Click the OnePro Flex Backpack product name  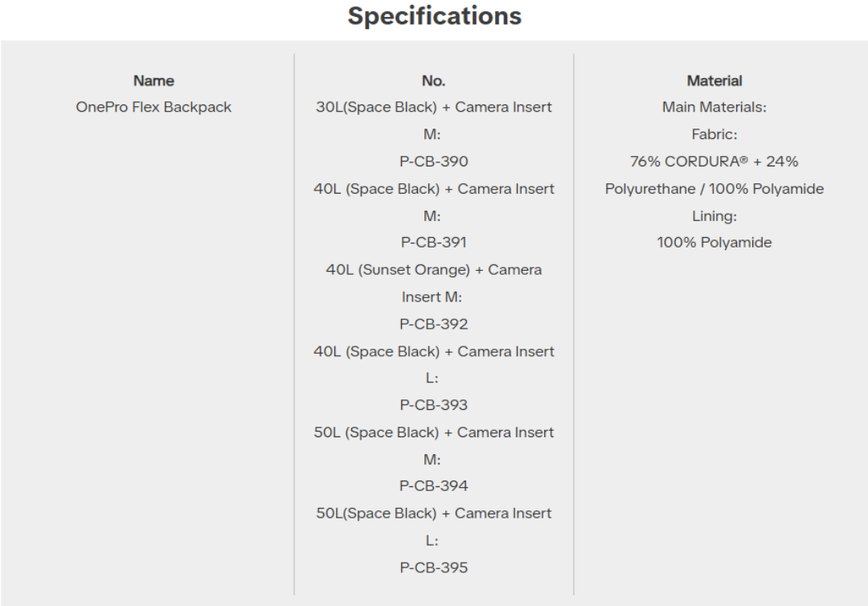point(154,107)
